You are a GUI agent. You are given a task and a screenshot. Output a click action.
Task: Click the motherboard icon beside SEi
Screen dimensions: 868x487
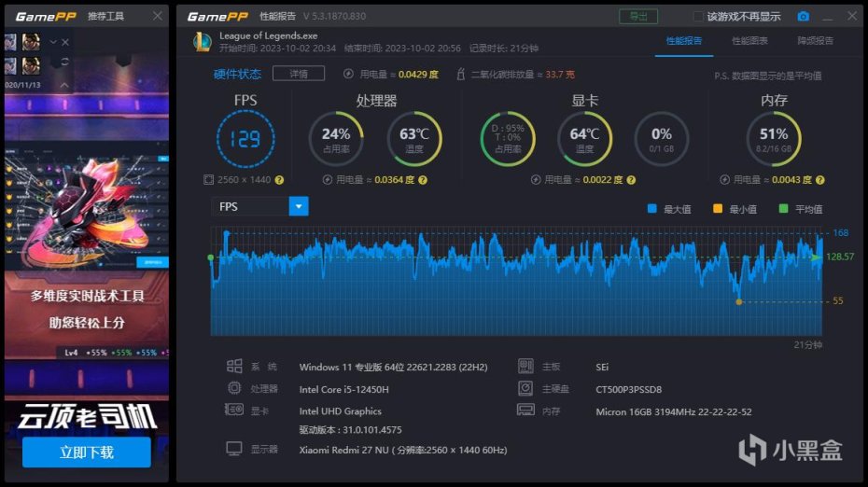[525, 366]
